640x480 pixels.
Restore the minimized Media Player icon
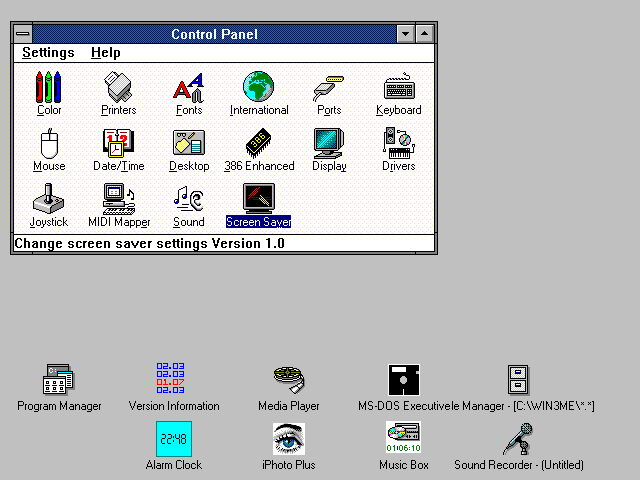[289, 380]
